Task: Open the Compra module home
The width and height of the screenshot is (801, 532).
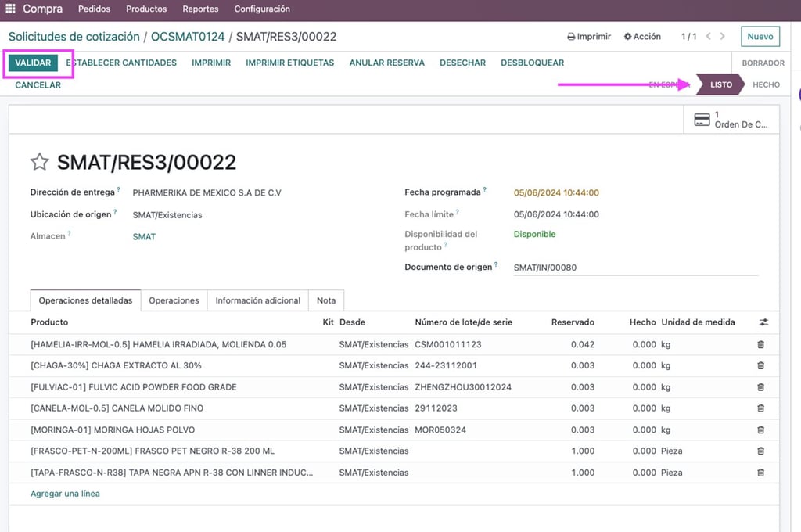Action: 43,9
